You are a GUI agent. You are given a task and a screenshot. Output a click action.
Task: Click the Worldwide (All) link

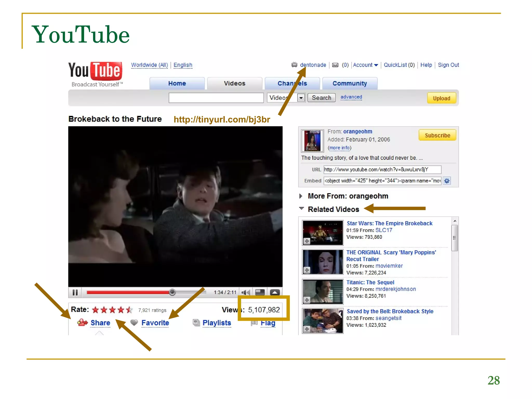pos(150,65)
